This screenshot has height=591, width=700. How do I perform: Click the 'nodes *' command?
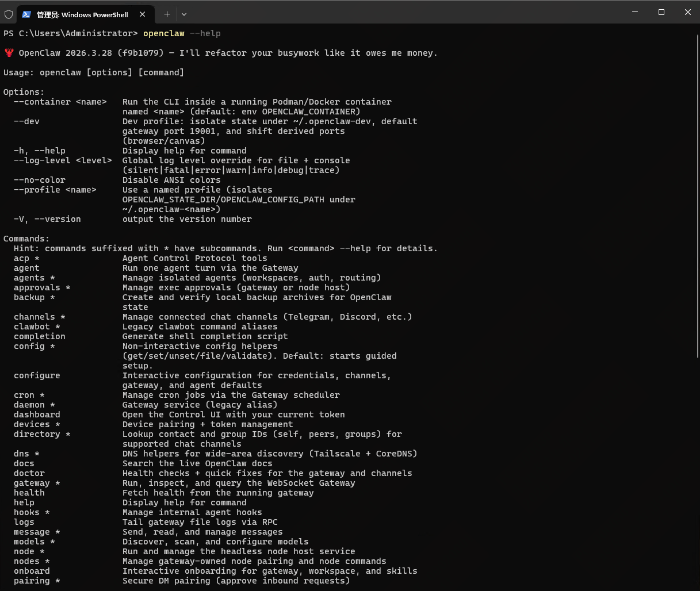click(32, 561)
